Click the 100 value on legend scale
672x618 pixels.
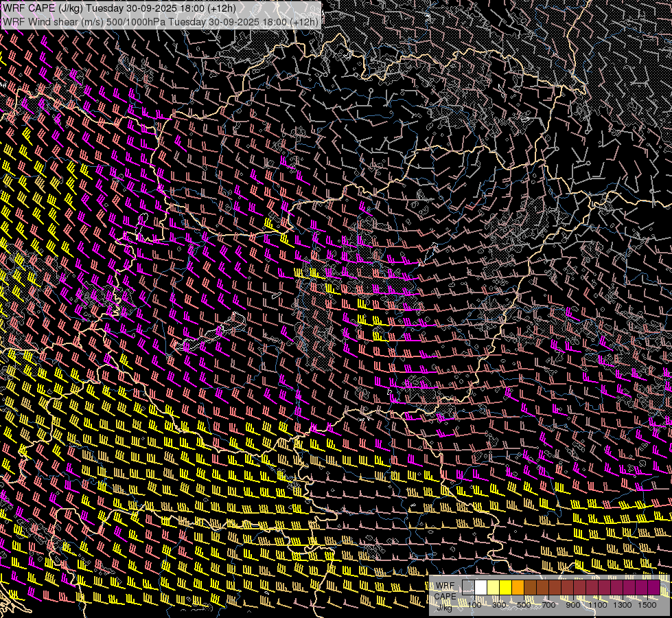coord(474,605)
